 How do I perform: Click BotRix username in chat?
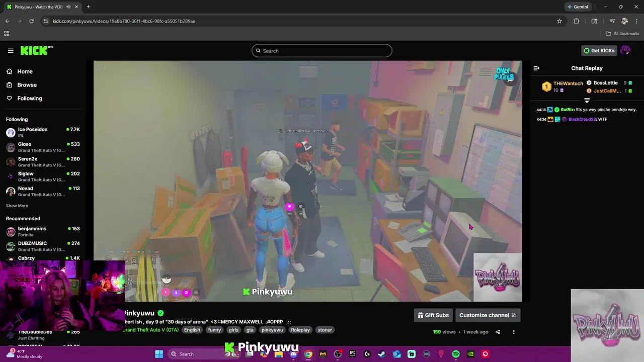[567, 110]
